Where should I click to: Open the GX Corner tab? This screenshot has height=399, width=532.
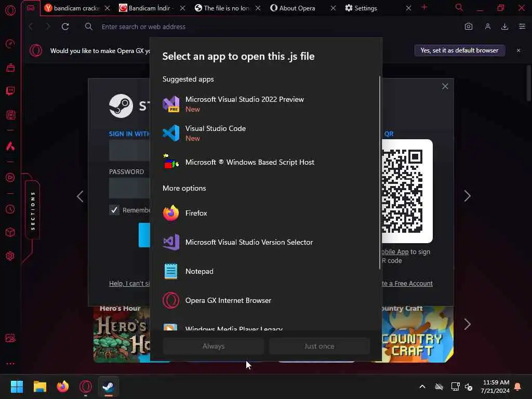point(31,8)
